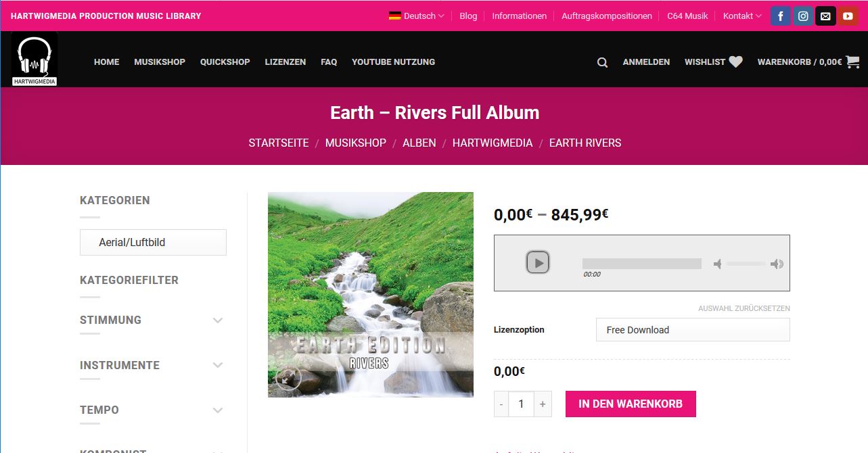Open the Instagram social icon
The height and width of the screenshot is (453, 868).
tap(803, 16)
